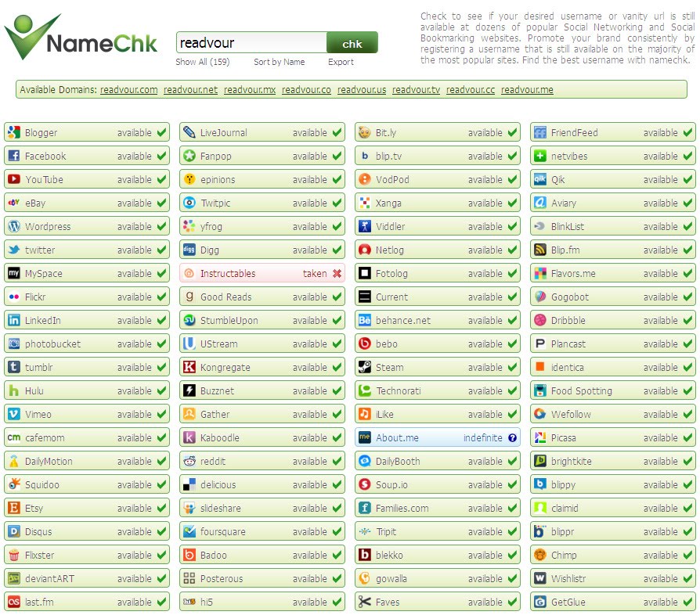Viewport: 700px width, 615px height.
Task: Click the 'taken' status on Instructables
Action: [315, 273]
